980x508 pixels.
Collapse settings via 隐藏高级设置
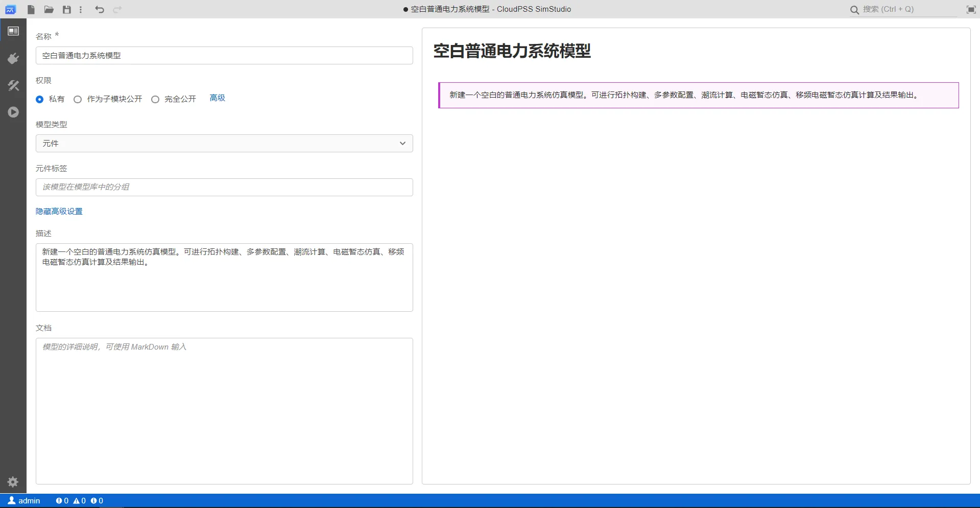tap(59, 212)
